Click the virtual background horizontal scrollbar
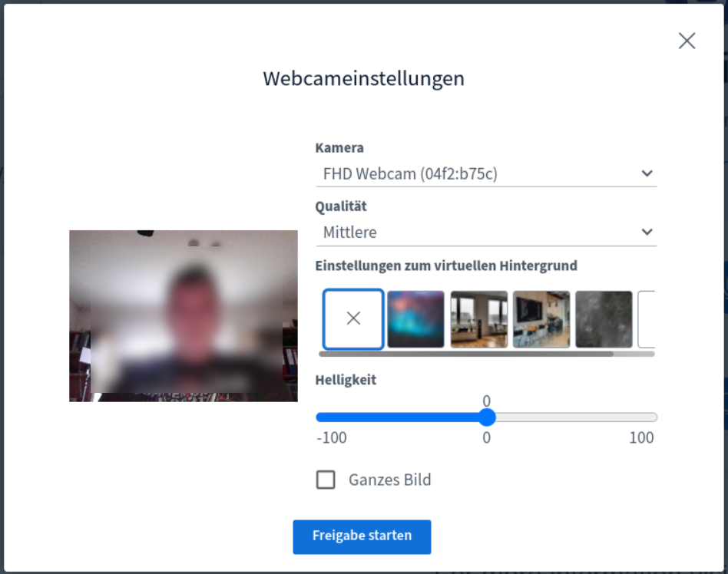The width and height of the screenshot is (728, 574). [465, 354]
